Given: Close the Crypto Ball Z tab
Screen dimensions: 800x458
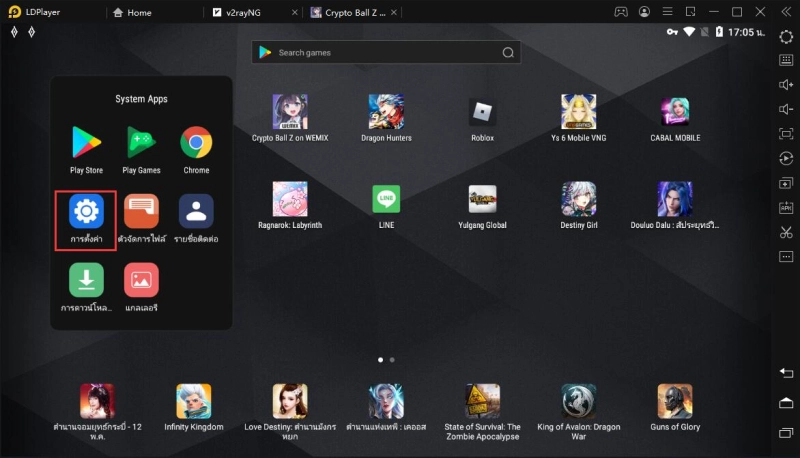Looking at the screenshot, I should coord(393,12).
